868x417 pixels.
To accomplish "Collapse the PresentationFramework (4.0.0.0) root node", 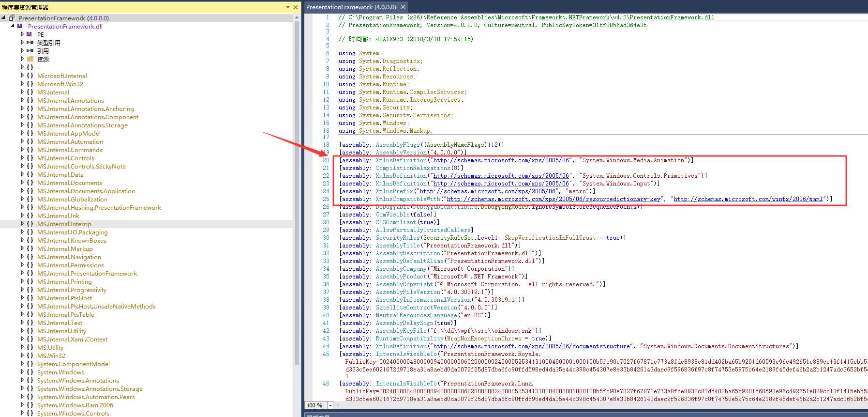I will click(x=4, y=18).
